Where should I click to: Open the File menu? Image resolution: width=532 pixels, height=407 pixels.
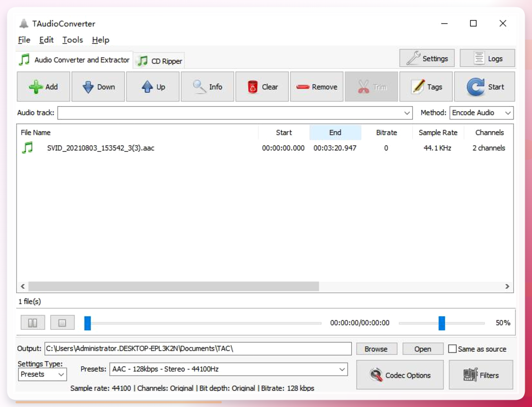[x=24, y=40]
